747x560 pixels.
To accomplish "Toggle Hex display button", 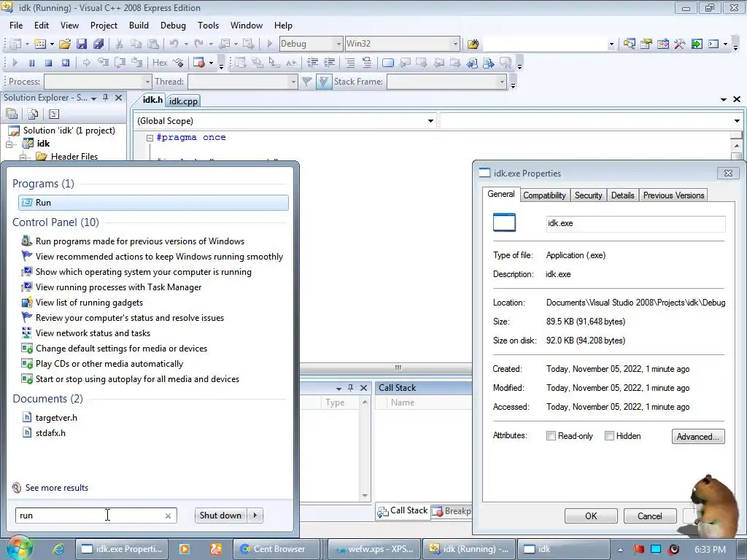I will [160, 63].
